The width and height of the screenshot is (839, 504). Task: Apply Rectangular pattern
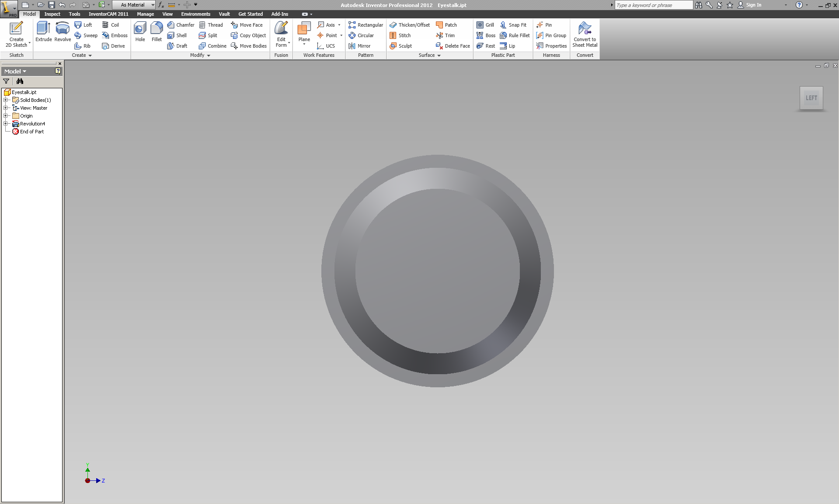tap(366, 25)
